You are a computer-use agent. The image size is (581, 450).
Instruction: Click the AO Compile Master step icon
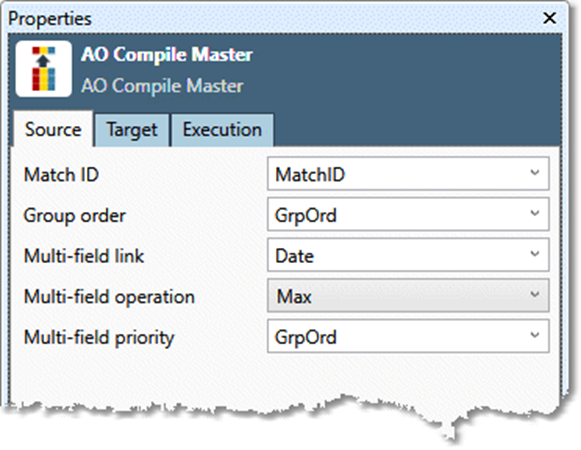pyautogui.click(x=43, y=69)
